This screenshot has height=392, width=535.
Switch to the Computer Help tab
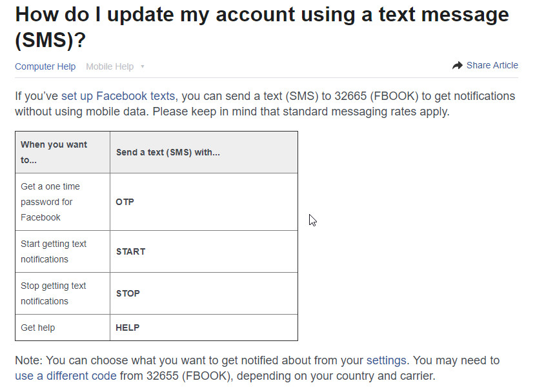click(x=45, y=66)
